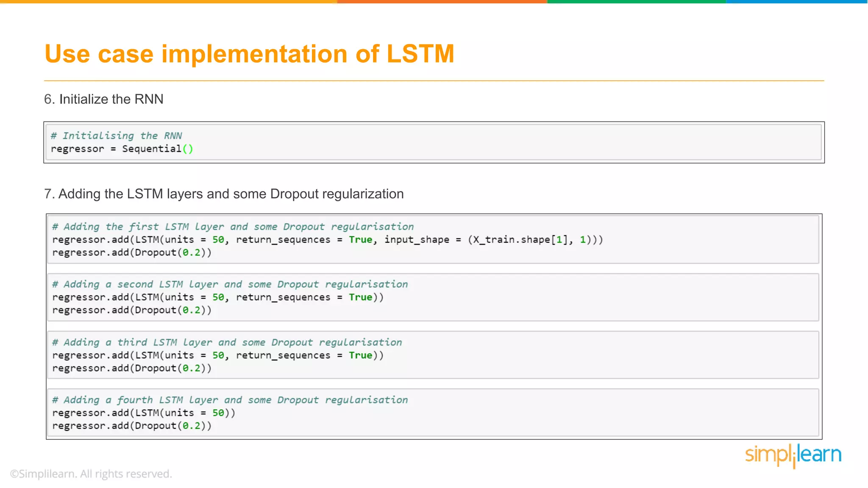Click the '©Simplilearn. All rights reserved.' footer text
This screenshot has width=868, height=488.
[91, 474]
